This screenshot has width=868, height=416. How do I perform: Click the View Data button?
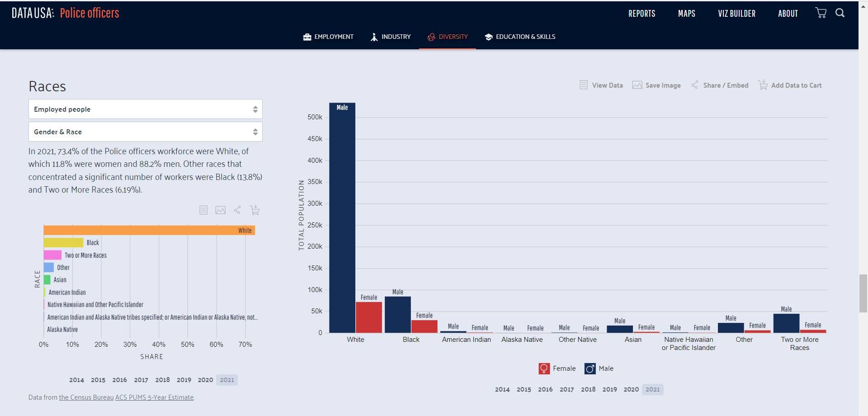[601, 85]
